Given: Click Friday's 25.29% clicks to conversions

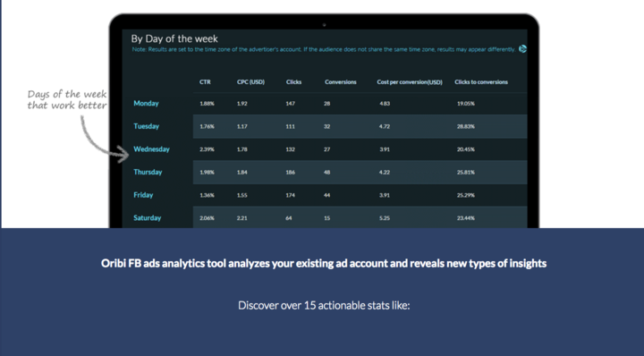Looking at the screenshot, I should 466,196.
